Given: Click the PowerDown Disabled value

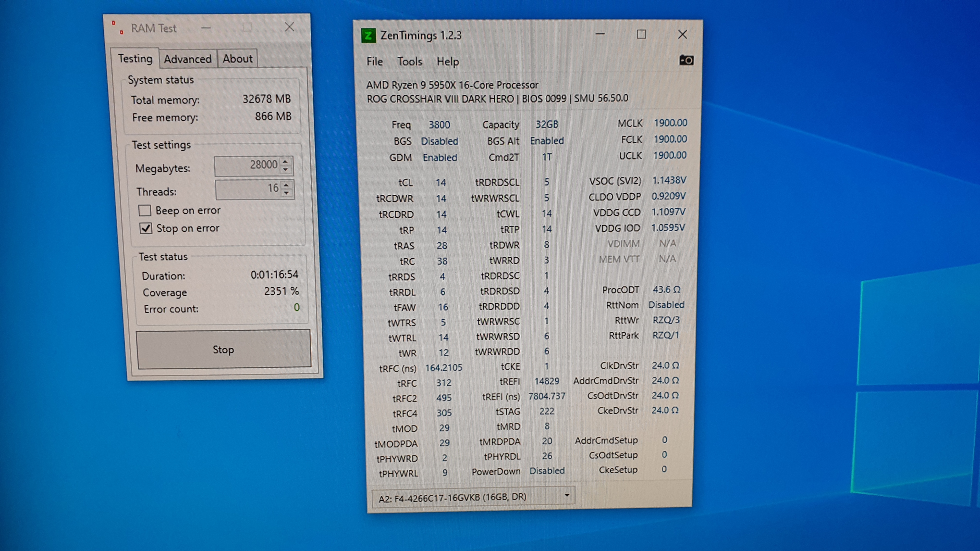Looking at the screenshot, I should tap(547, 470).
